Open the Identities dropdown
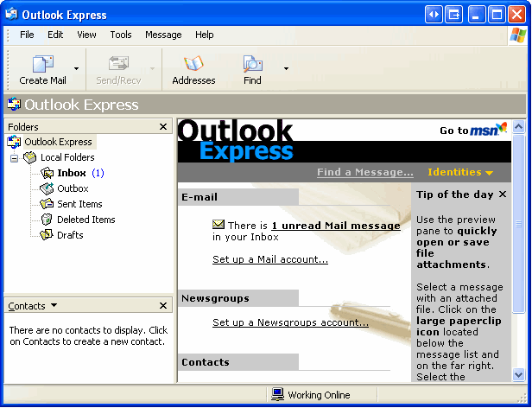The width and height of the screenshot is (532, 408). (460, 172)
